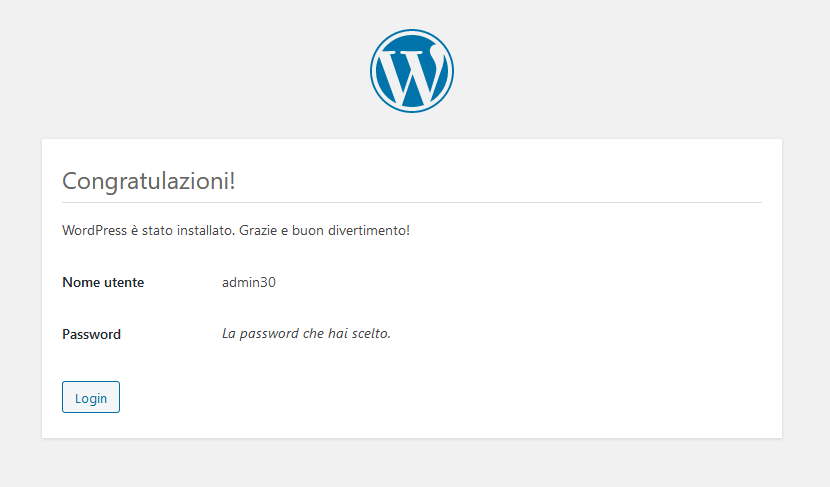The image size is (830, 487).
Task: Click the 'Nome utente' label
Action: pos(103,282)
